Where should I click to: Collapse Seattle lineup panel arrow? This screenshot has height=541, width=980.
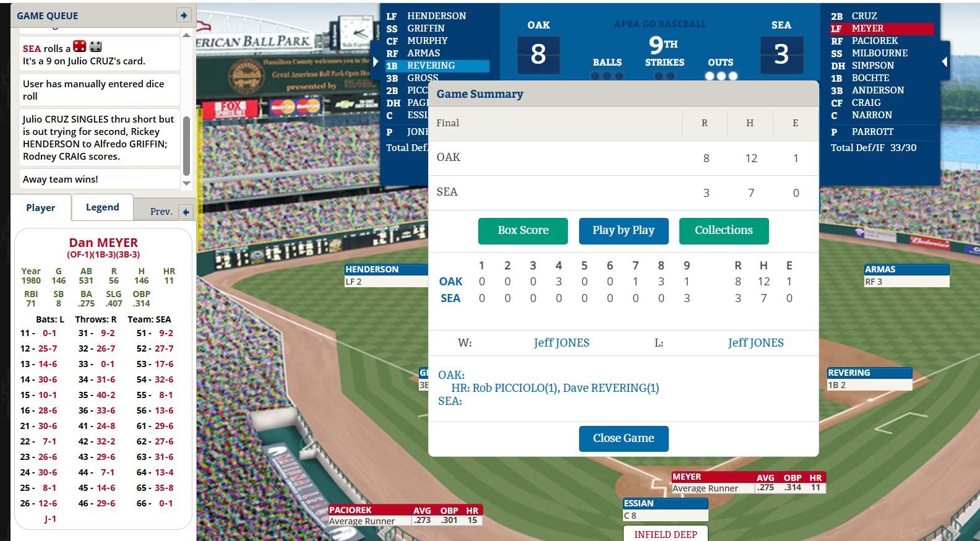[944, 62]
